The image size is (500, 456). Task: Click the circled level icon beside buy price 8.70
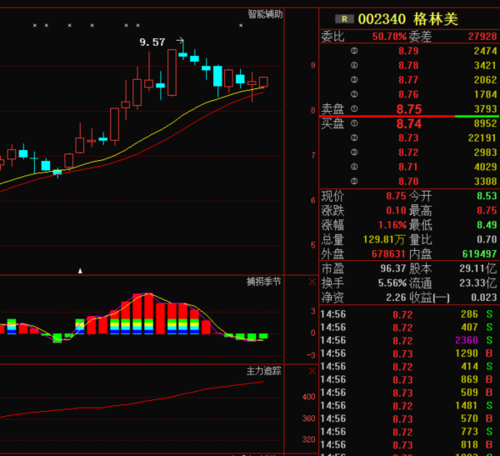pyautogui.click(x=354, y=181)
